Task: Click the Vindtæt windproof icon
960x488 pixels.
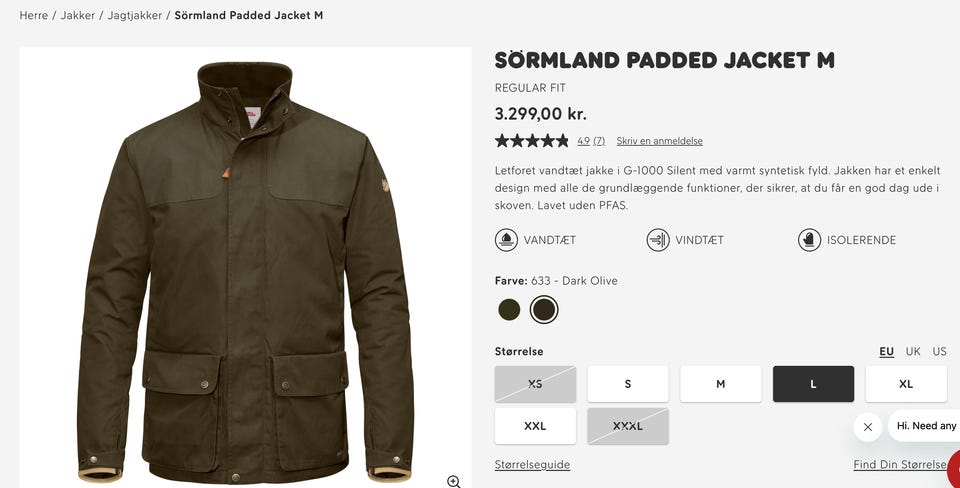Action: (658, 240)
